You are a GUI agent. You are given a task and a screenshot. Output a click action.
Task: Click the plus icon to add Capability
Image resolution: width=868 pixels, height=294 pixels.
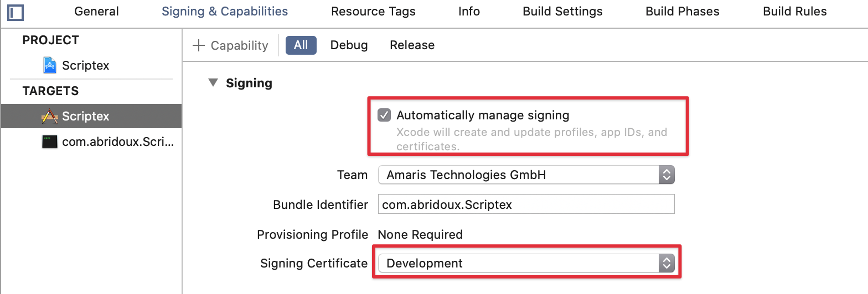coord(198,45)
